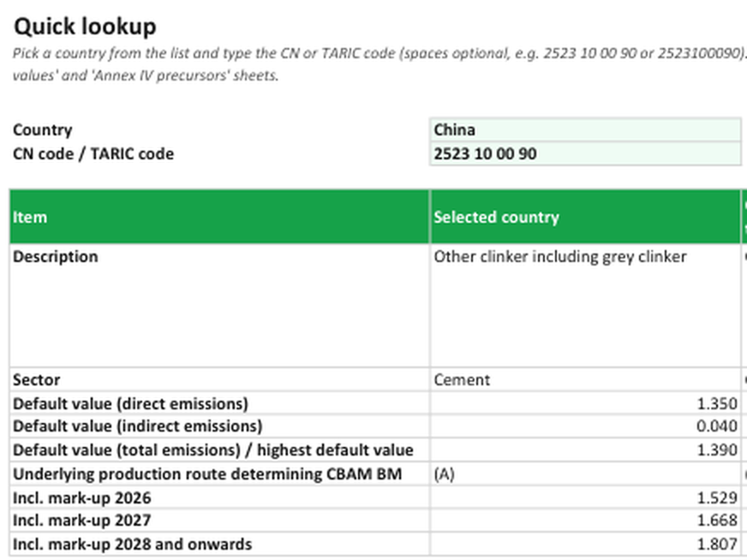
Task: Click the italic instruction text below the title
Action: coord(379,64)
